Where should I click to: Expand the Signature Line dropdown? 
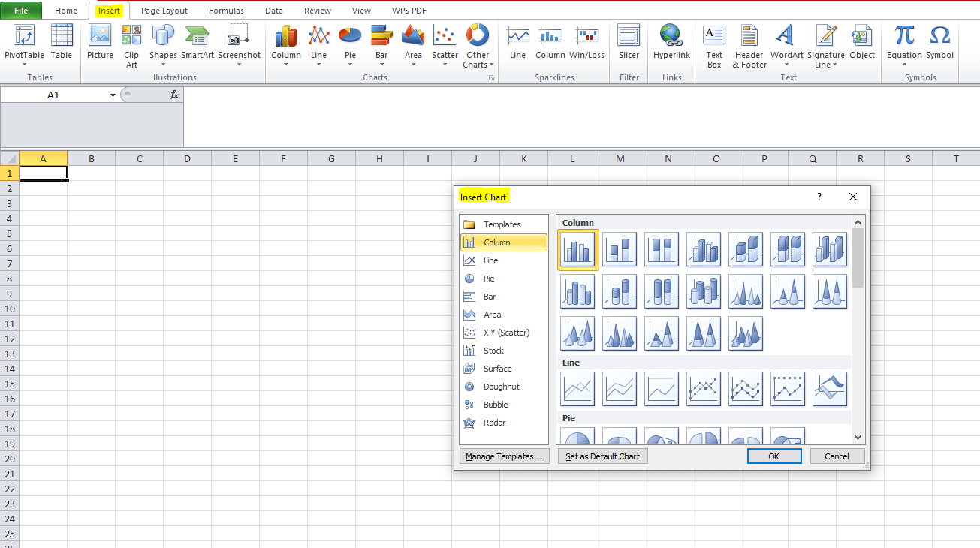coord(834,65)
